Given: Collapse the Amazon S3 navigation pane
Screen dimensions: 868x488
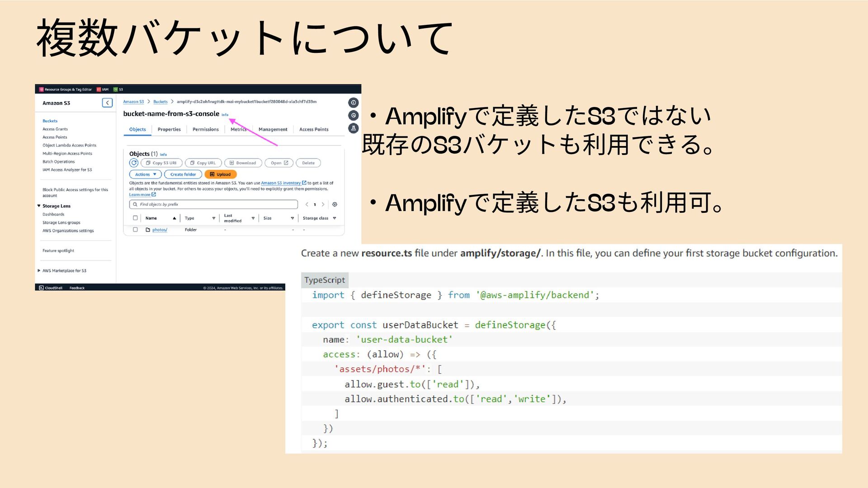Looking at the screenshot, I should click(107, 103).
